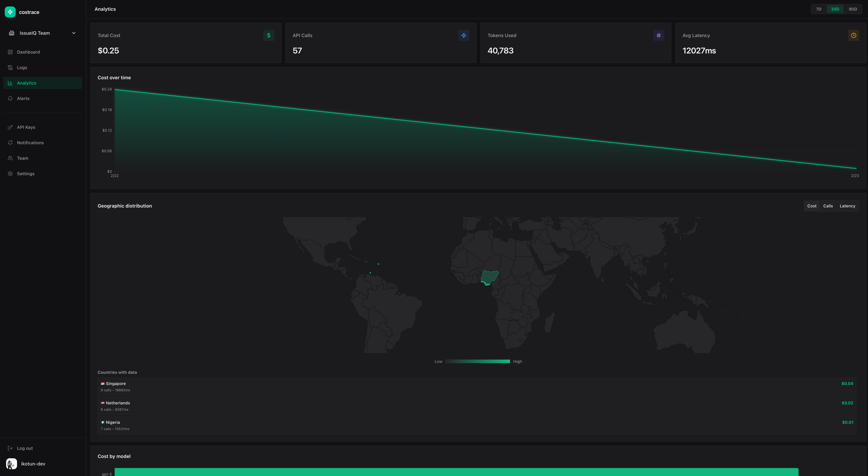Click the Notifications icon in the sidebar
Viewport: 868px width, 476px height.
(10, 143)
